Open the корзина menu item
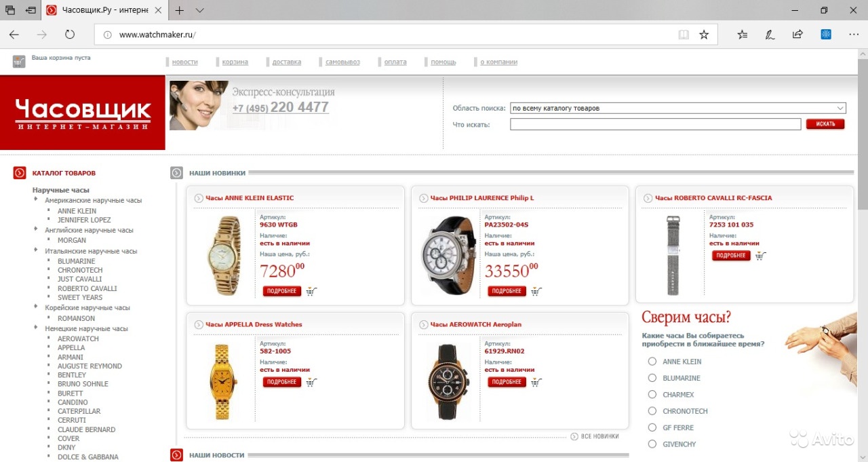The image size is (868, 462). point(235,62)
